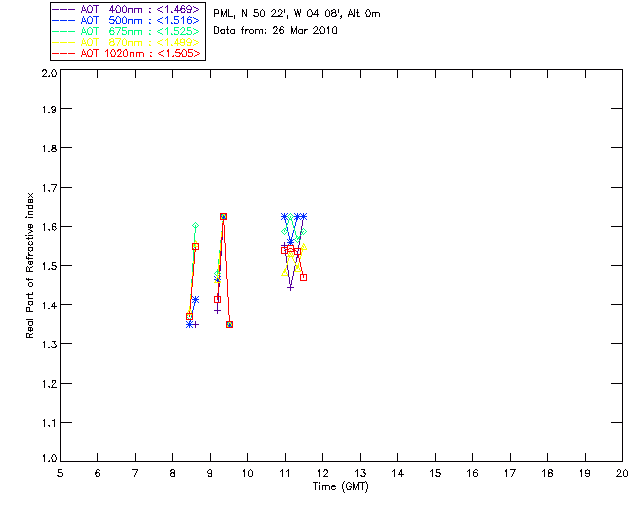Click the y-axis tick label 2.0
640x512 pixels.
[x=49, y=73]
